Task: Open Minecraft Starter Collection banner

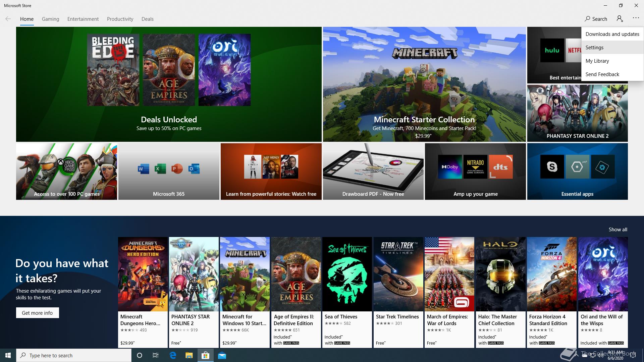Action: (424, 84)
